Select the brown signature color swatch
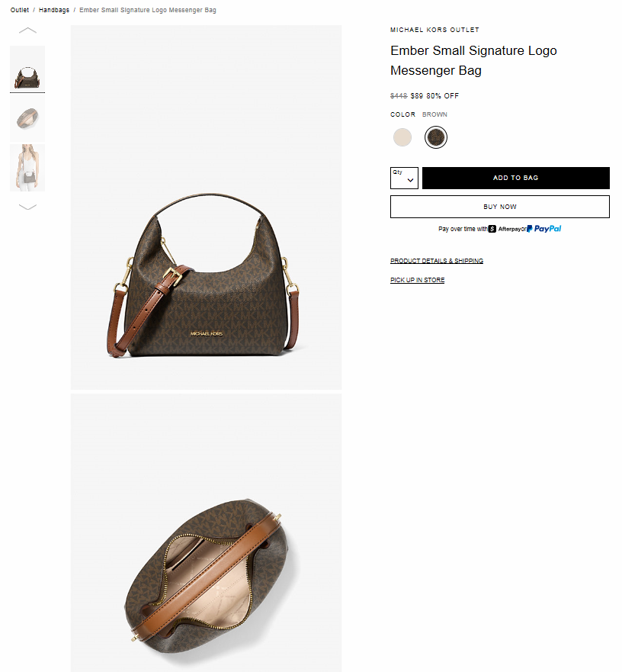 click(436, 137)
